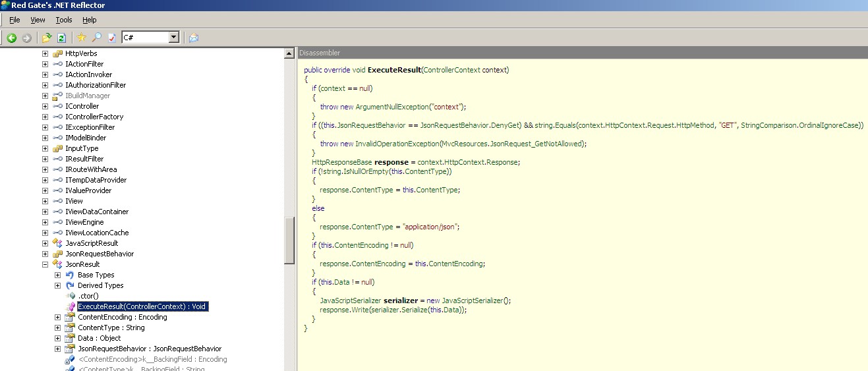Expand the IAuthorizationFilter node
The width and height of the screenshot is (868, 371).
[45, 85]
